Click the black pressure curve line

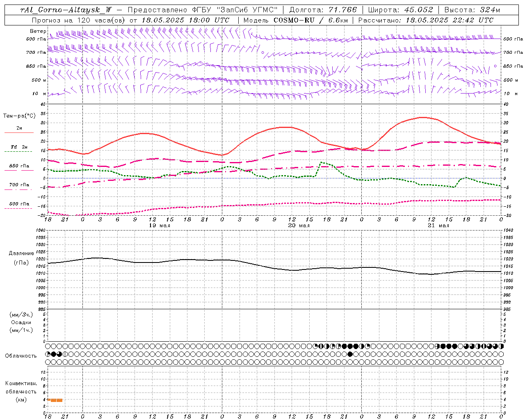[274, 266]
